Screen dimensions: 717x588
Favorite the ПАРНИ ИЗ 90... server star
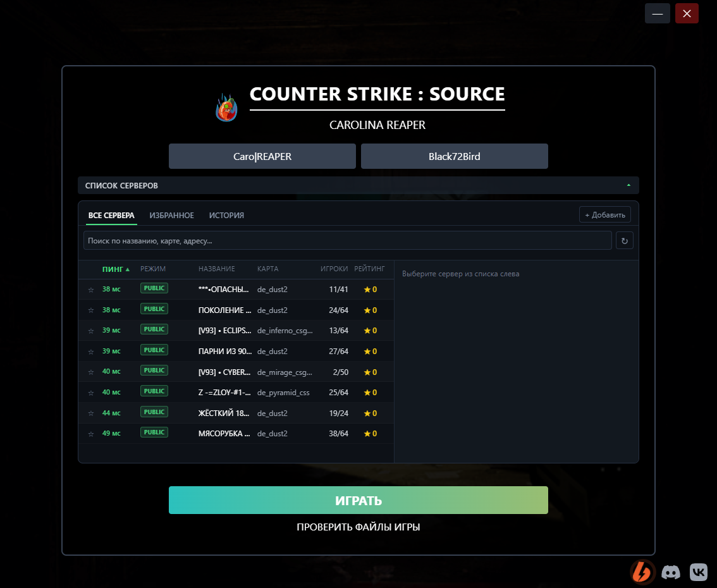[91, 352]
